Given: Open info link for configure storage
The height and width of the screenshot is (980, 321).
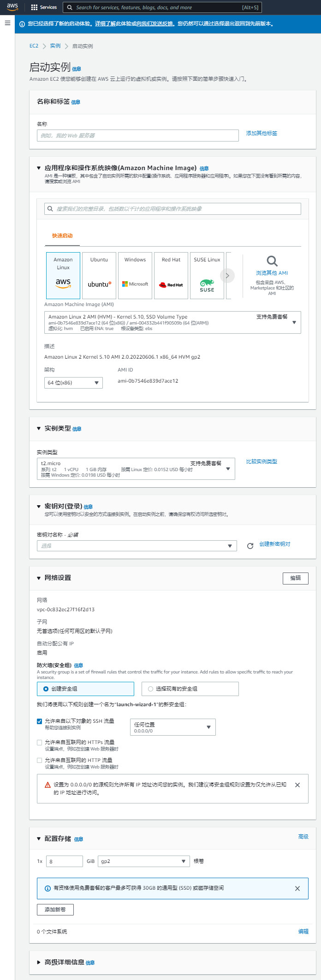Looking at the screenshot, I should 79,839.
